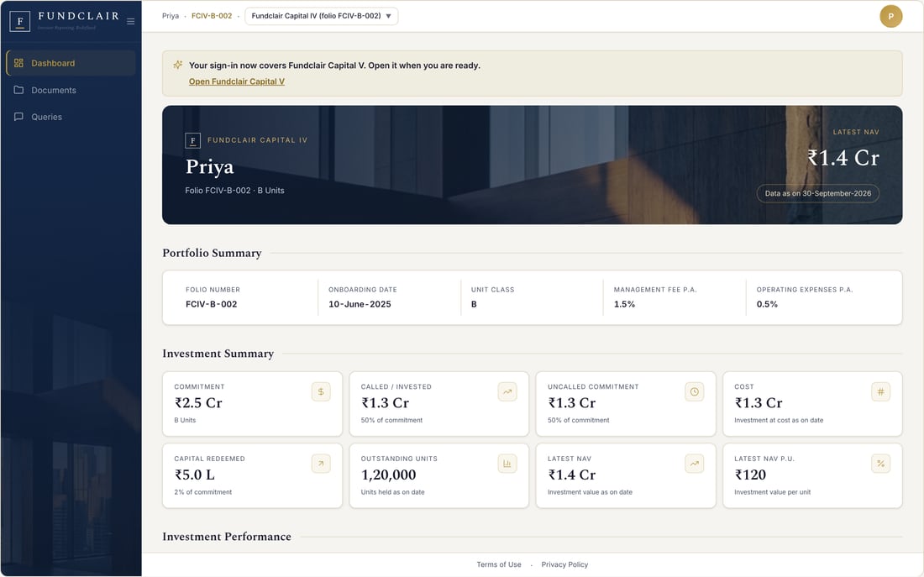The height and width of the screenshot is (577, 924).
Task: Open the Dashboard page in the sidebar
Action: [x=71, y=63]
